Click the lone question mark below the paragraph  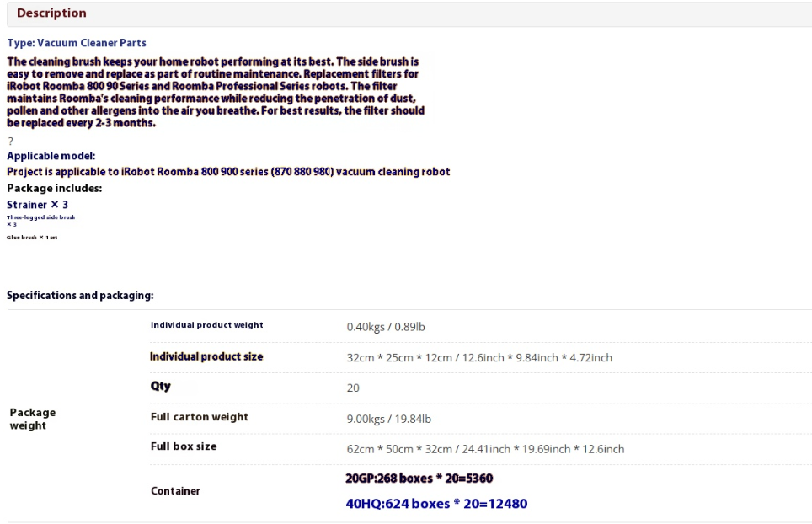(x=10, y=142)
